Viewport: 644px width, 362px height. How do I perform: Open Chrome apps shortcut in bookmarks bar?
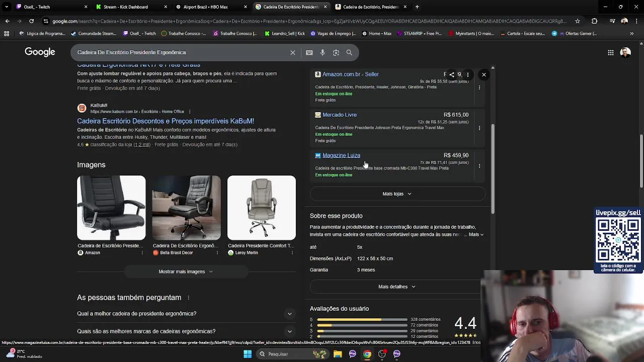pyautogui.click(x=7, y=34)
